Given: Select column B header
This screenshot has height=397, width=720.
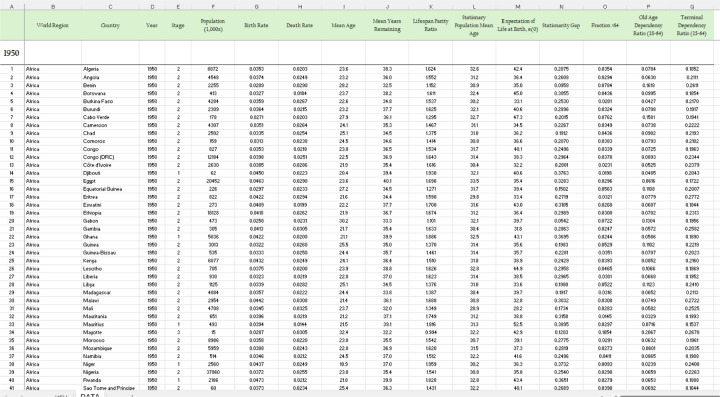Looking at the screenshot, I should pyautogui.click(x=53, y=7).
